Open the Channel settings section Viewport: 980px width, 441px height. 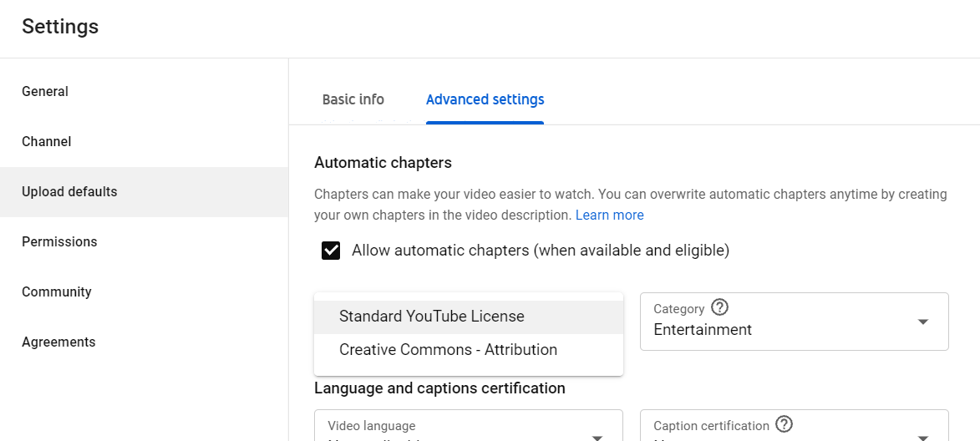click(x=144, y=142)
